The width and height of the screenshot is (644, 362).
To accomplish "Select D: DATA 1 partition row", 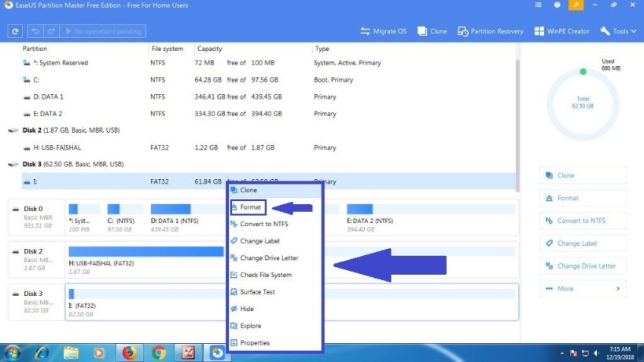I will pos(269,97).
